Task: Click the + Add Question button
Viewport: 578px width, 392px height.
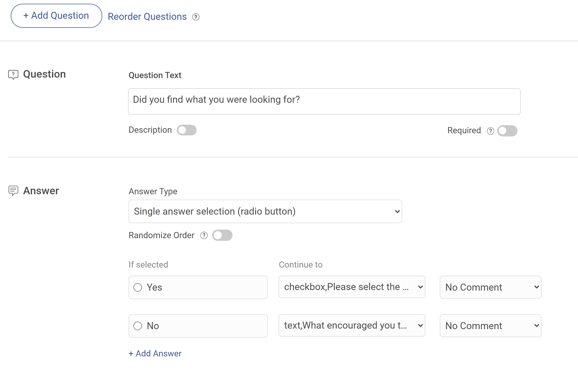Action: (x=56, y=16)
